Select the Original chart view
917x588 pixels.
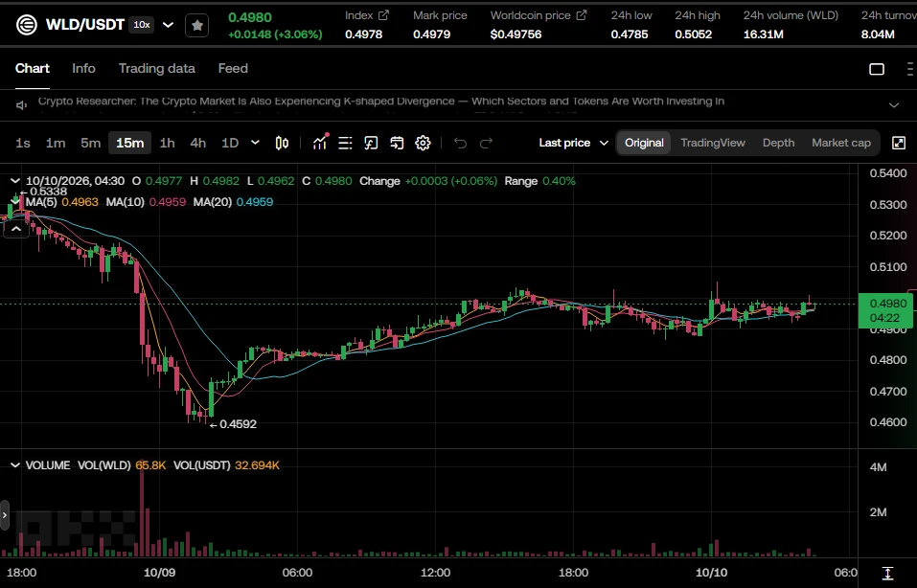[644, 144]
